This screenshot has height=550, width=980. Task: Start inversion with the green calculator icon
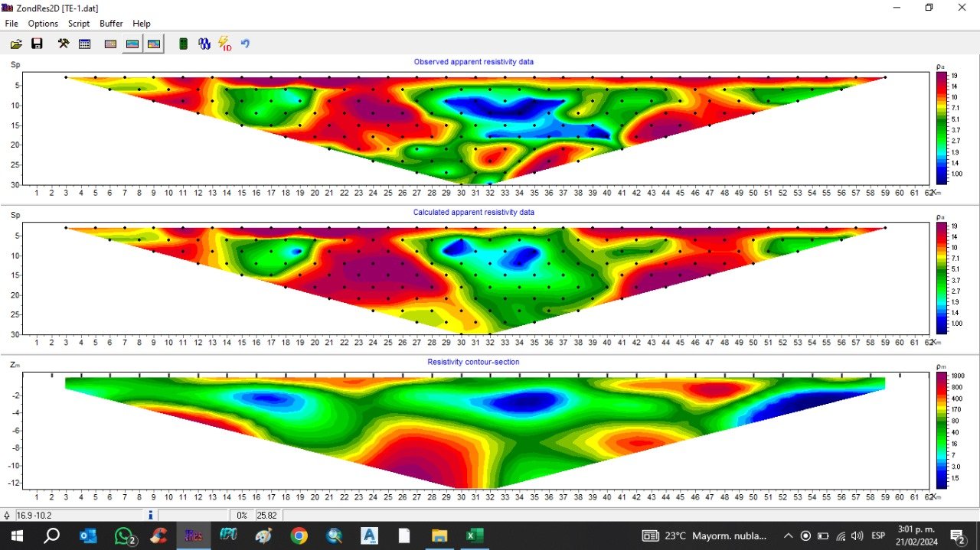(x=183, y=44)
